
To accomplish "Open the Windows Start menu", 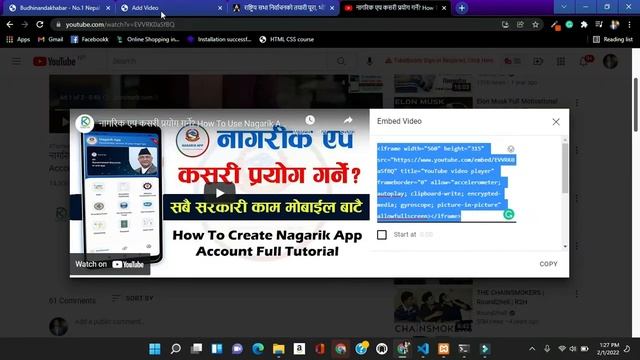I will (155, 349).
